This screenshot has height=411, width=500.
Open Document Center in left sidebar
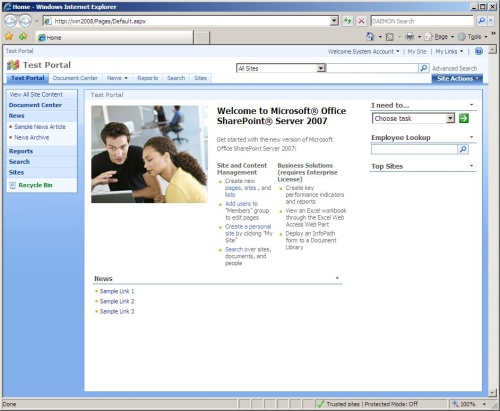pyautogui.click(x=35, y=105)
